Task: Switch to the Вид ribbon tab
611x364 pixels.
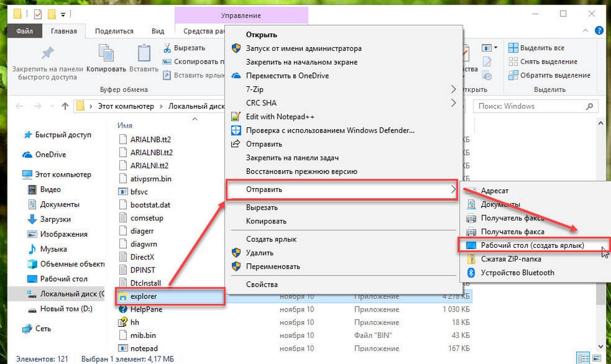Action: (158, 31)
